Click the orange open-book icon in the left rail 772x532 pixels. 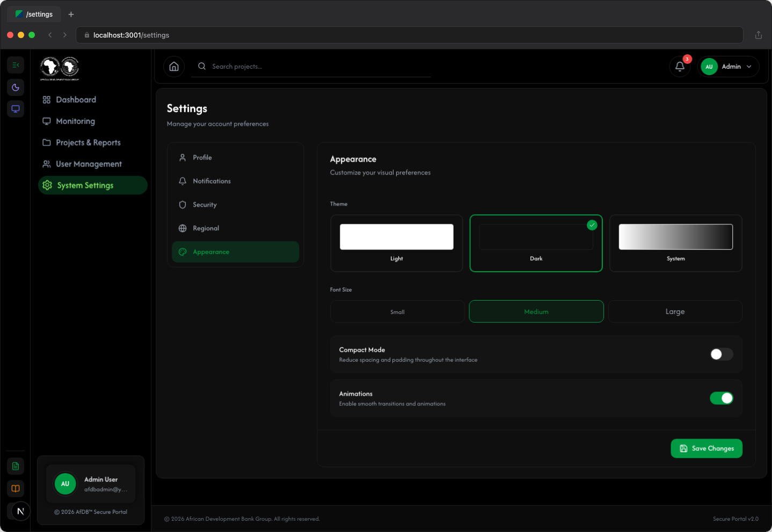(16, 489)
